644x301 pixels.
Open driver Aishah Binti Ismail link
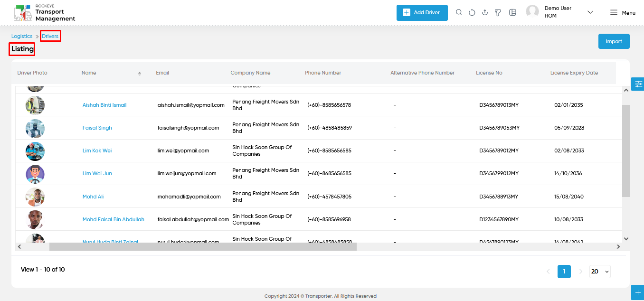point(104,105)
